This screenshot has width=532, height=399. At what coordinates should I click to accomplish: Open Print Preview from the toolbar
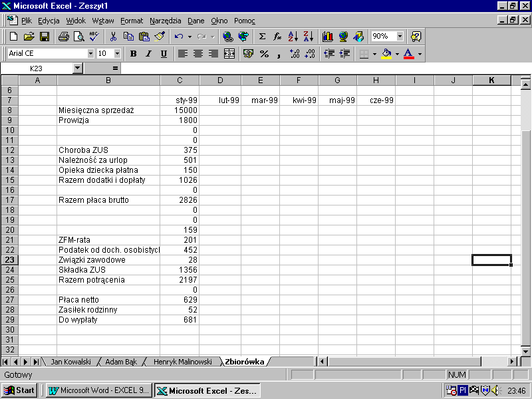pyautogui.click(x=78, y=37)
